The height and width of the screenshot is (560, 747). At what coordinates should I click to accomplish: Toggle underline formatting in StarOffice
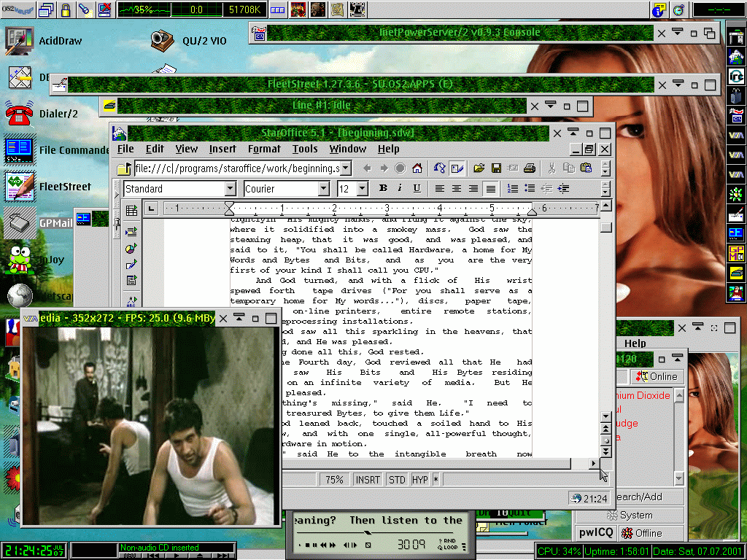tap(417, 189)
